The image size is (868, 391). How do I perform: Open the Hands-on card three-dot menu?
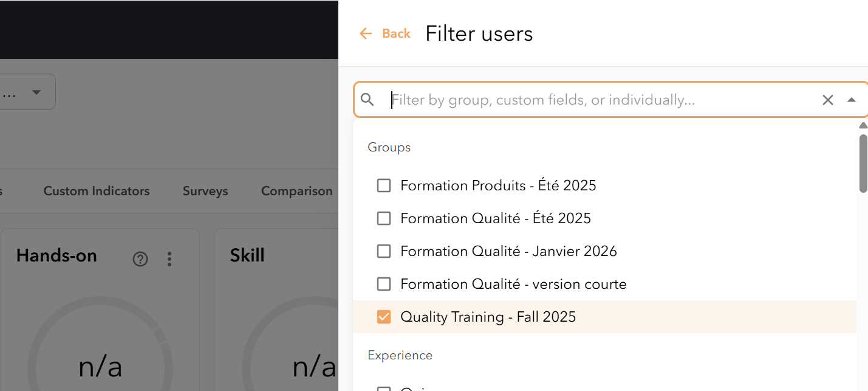click(x=169, y=259)
